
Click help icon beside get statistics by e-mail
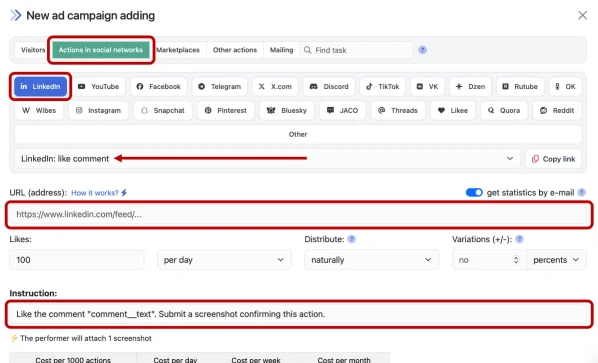point(581,193)
